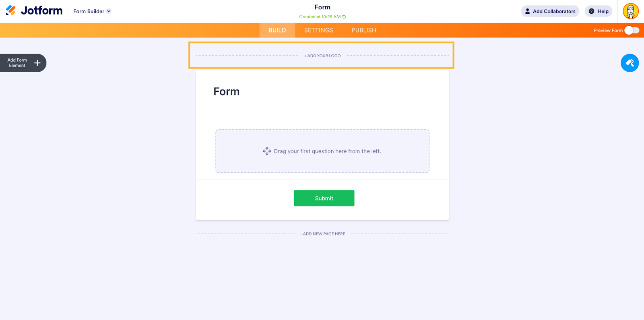Click the drag-your-first-question placeholder
Viewport: 644px width, 320px height.
[322, 151]
